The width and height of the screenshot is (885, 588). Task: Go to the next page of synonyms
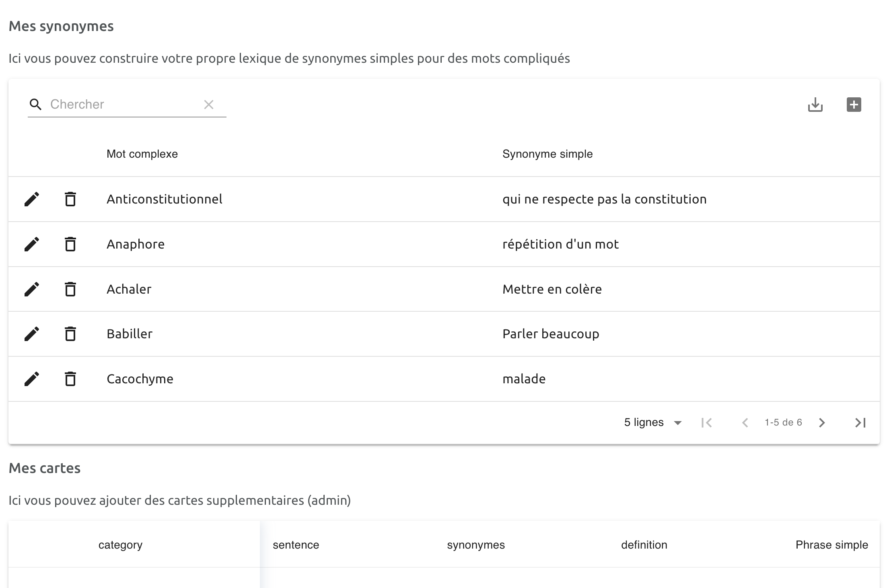(x=822, y=422)
